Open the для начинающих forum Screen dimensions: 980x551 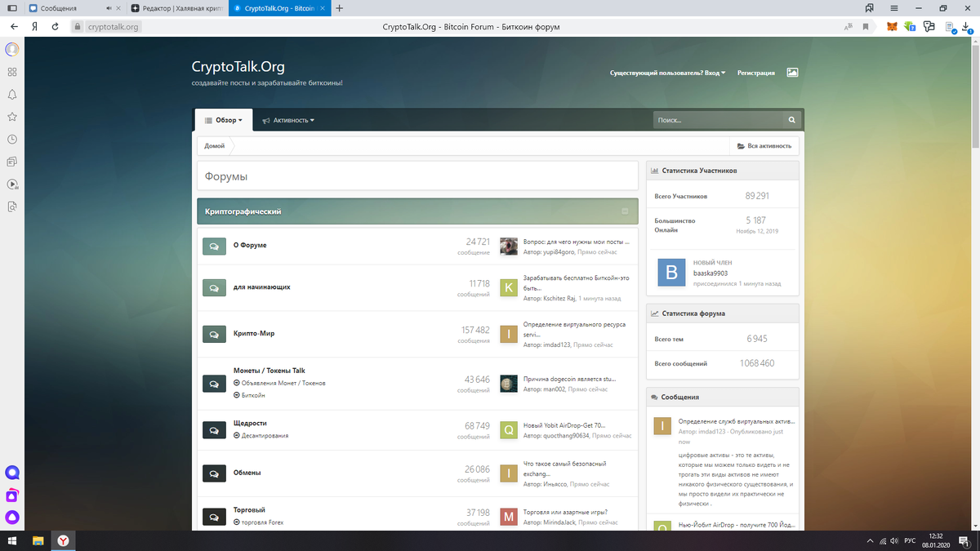262,287
